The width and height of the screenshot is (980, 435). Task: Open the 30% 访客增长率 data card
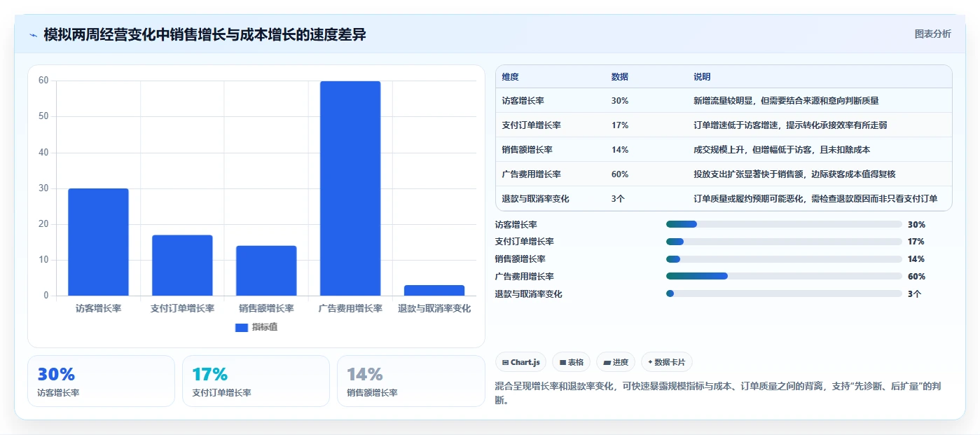point(101,381)
